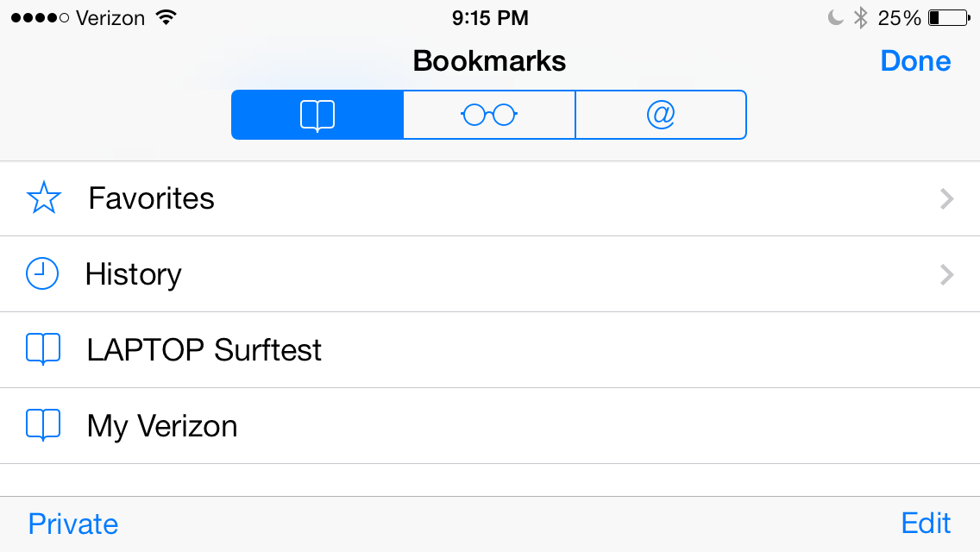Tap Edit to manage bookmarks
This screenshot has height=552, width=980.
click(x=925, y=524)
